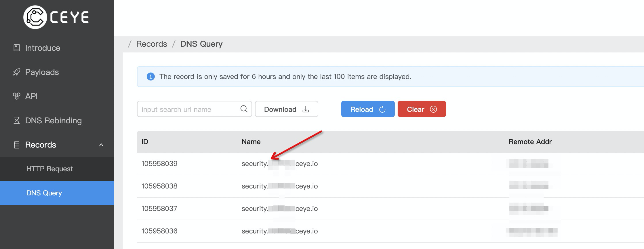Click the Introduce book icon
The image size is (644, 249).
[17, 48]
